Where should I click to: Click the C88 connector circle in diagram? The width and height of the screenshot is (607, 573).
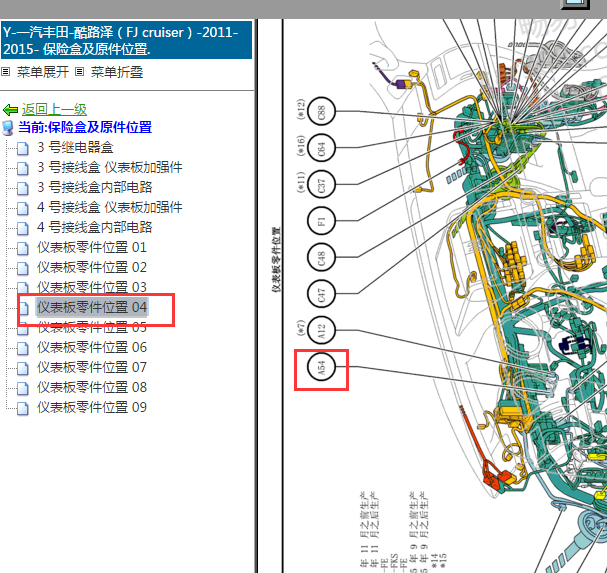(321, 111)
